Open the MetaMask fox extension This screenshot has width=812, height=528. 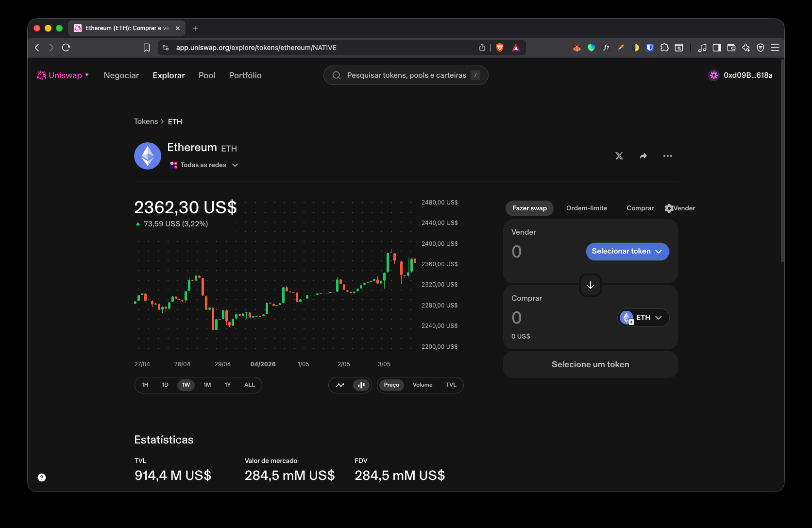pos(577,48)
